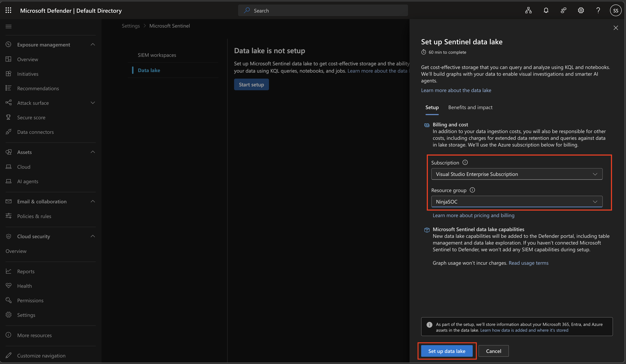Click the Customize navigation pencil icon

[x=9, y=355]
